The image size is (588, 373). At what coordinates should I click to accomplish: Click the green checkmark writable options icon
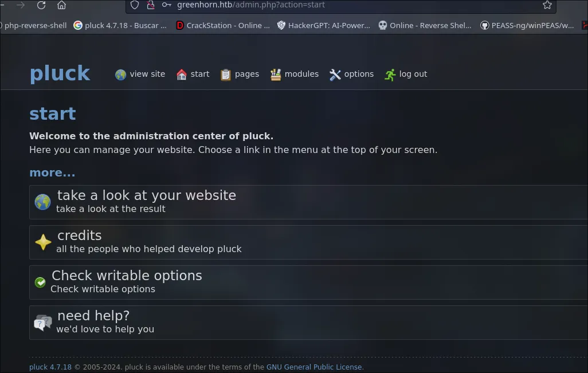click(x=40, y=282)
